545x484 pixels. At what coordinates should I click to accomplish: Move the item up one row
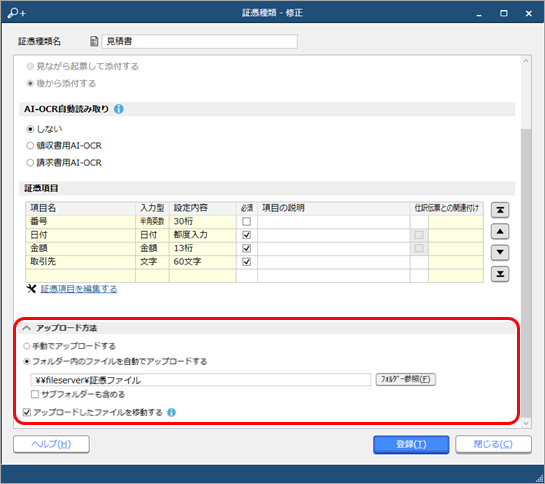click(x=500, y=232)
